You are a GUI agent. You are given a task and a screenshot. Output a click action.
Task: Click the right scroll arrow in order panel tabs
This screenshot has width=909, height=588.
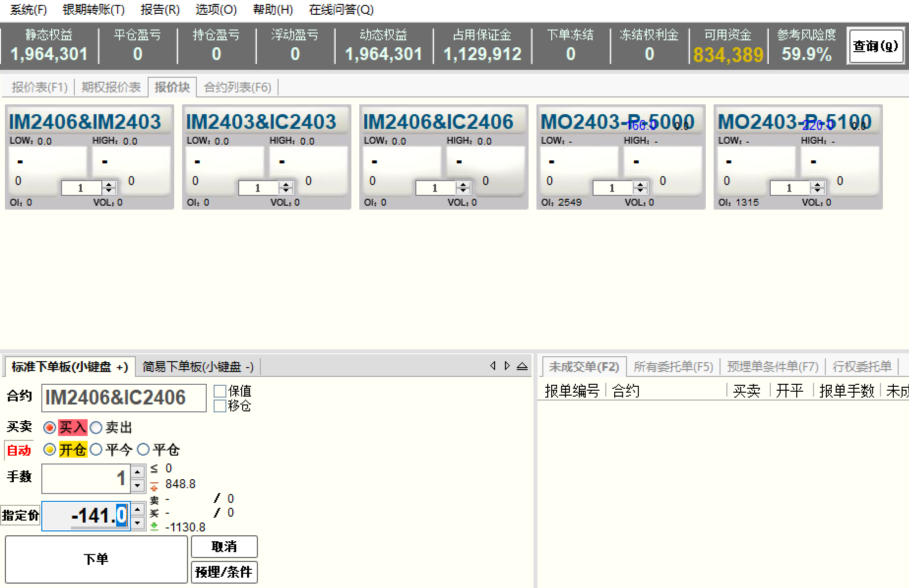[x=507, y=366]
